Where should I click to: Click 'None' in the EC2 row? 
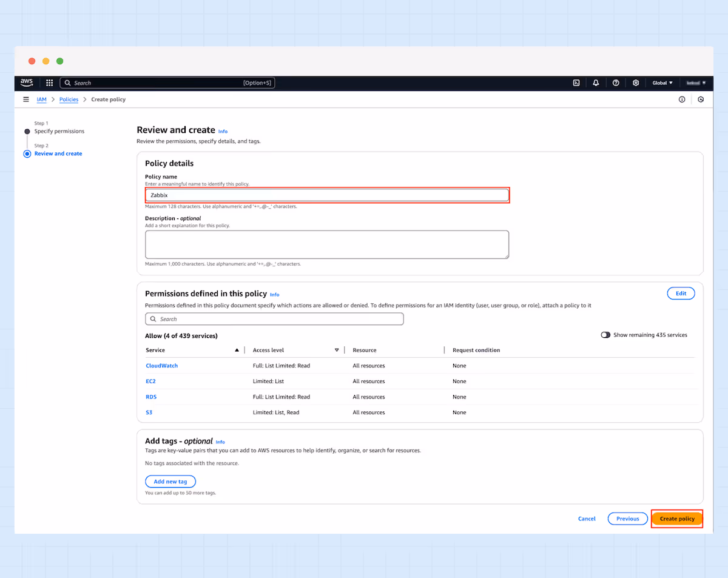click(x=459, y=381)
